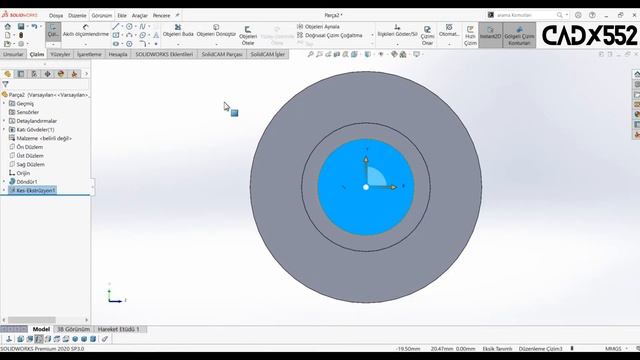Select the Line sketch tool
640x360 pixels.
[x=116, y=27]
